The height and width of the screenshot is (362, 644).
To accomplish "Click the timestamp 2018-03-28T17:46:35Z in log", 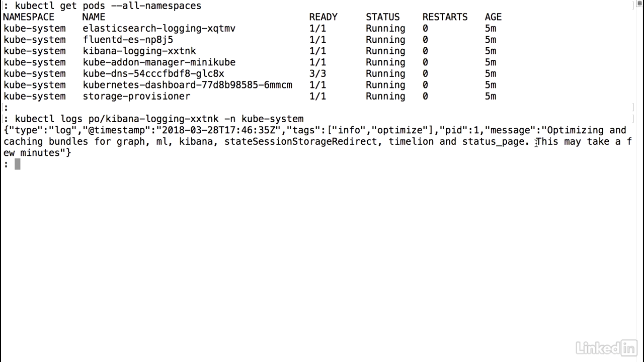I will (218, 130).
